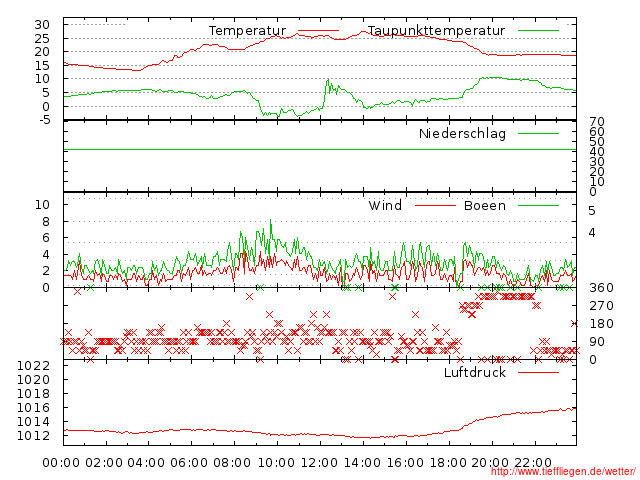Click red line sample beside Temperatur

(318, 31)
